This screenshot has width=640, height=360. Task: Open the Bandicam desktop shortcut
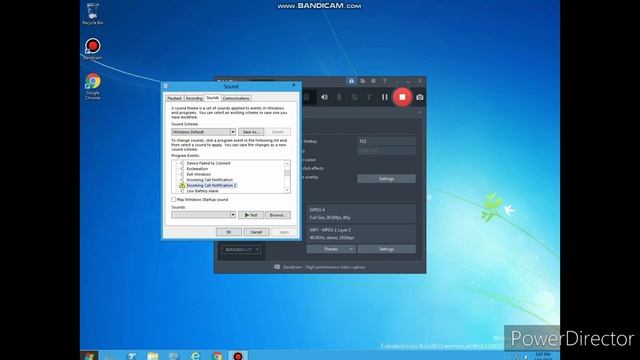(x=93, y=49)
